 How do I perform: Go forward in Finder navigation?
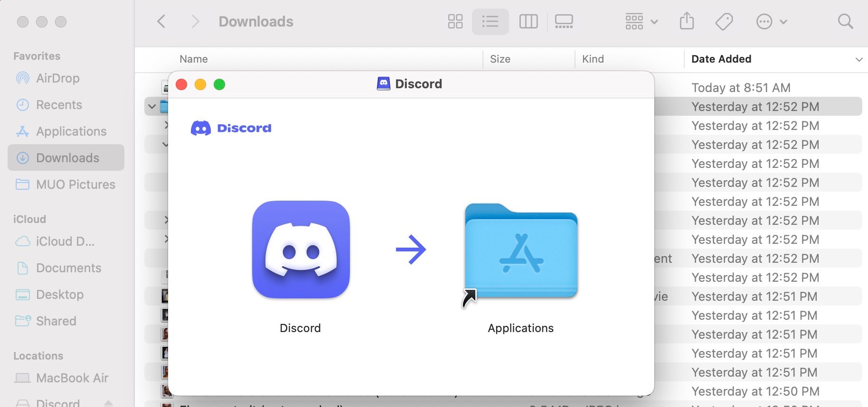pyautogui.click(x=195, y=21)
